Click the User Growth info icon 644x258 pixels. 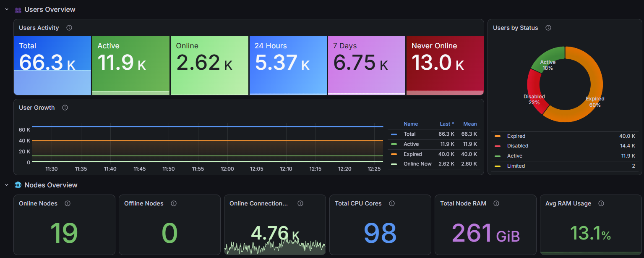coord(65,108)
